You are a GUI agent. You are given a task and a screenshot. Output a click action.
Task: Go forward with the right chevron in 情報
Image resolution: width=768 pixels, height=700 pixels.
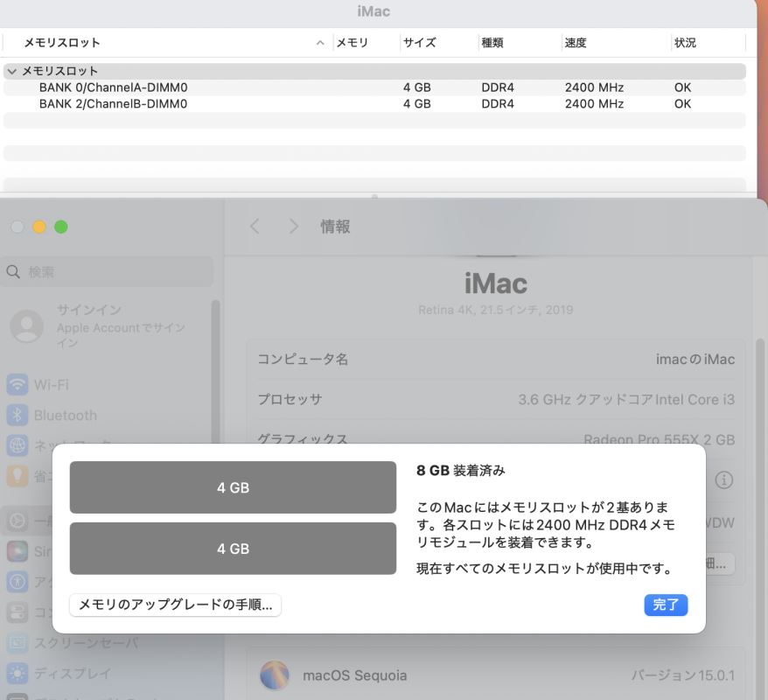pyautogui.click(x=293, y=227)
